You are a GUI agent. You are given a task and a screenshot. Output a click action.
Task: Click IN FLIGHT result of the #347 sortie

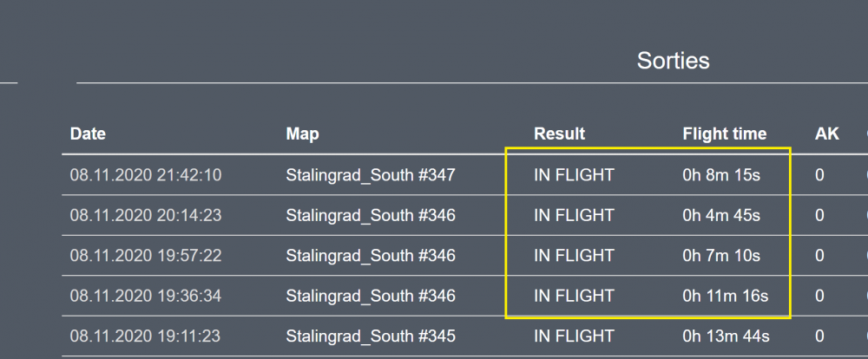574,175
